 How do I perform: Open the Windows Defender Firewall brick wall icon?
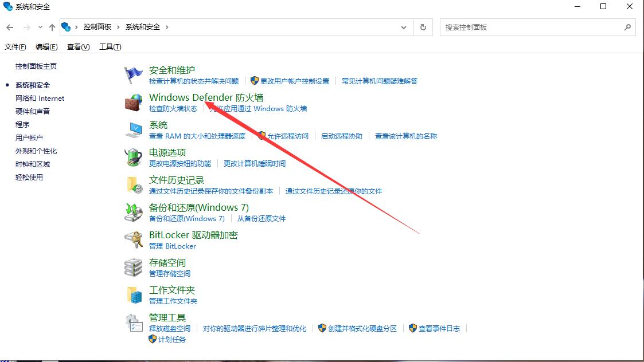pos(134,103)
